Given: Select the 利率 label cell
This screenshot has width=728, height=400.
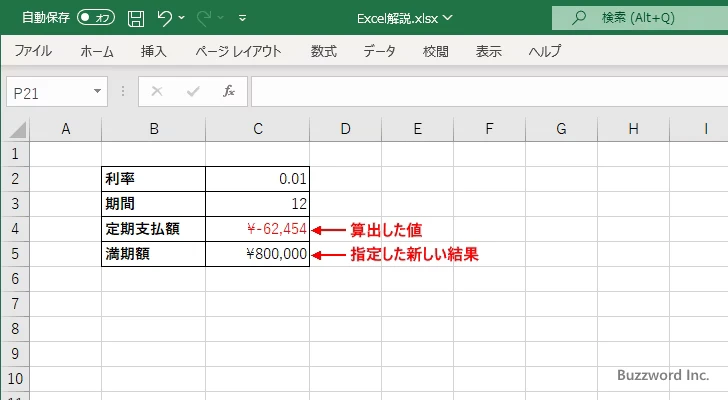Looking at the screenshot, I should click(x=154, y=179).
